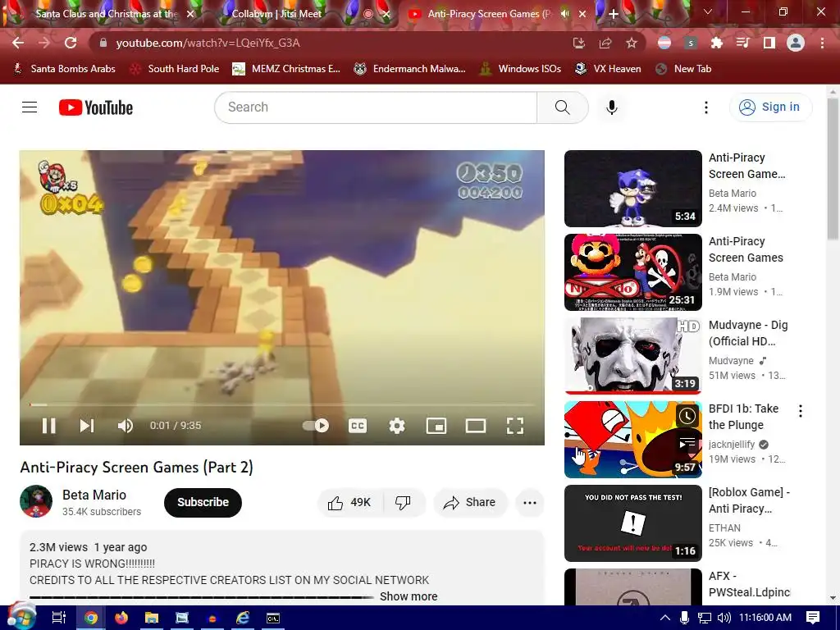Viewport: 840px width, 630px height.
Task: Toggle Chrome side panel
Action: pyautogui.click(x=769, y=43)
